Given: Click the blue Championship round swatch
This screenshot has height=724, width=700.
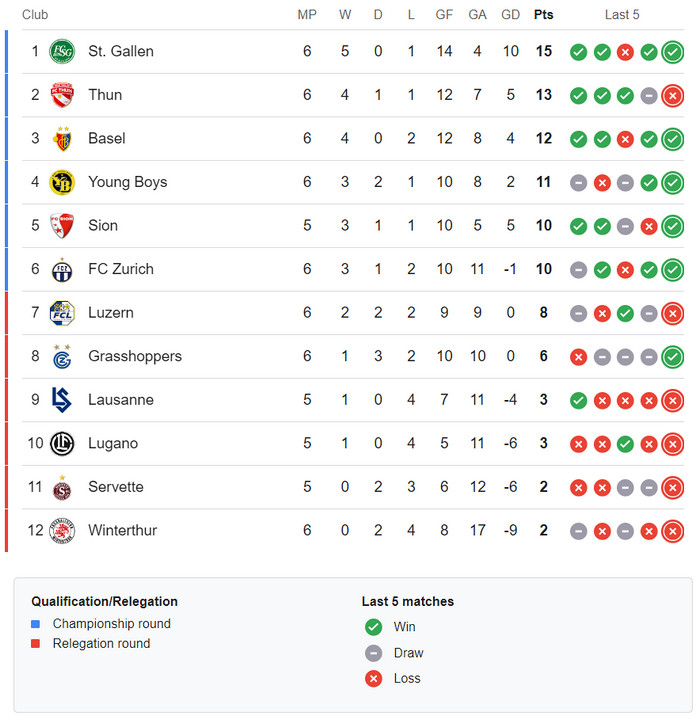Looking at the screenshot, I should [35, 624].
